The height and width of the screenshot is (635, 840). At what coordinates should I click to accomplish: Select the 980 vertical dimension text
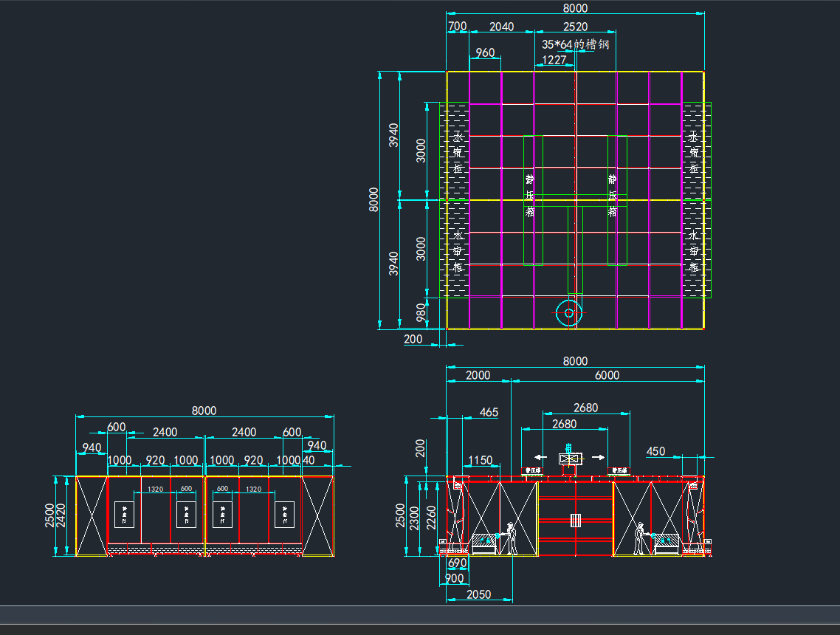(x=419, y=313)
